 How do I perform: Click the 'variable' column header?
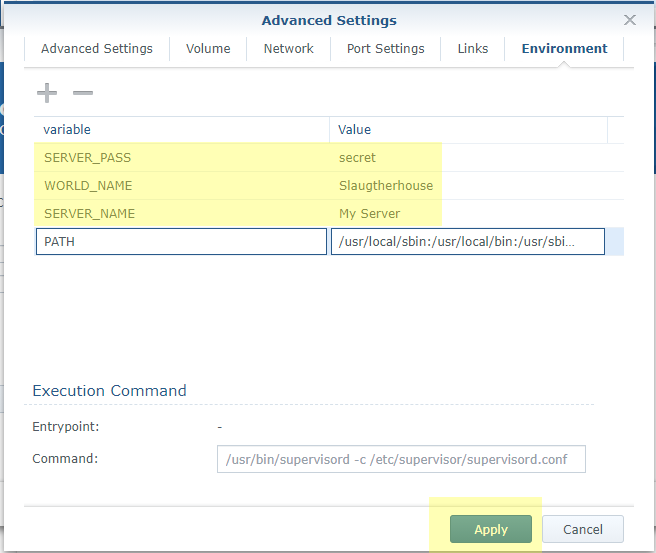click(182, 130)
